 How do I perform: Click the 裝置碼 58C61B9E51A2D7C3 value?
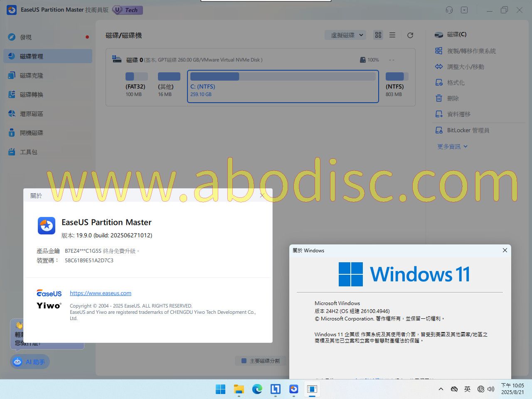[89, 261]
